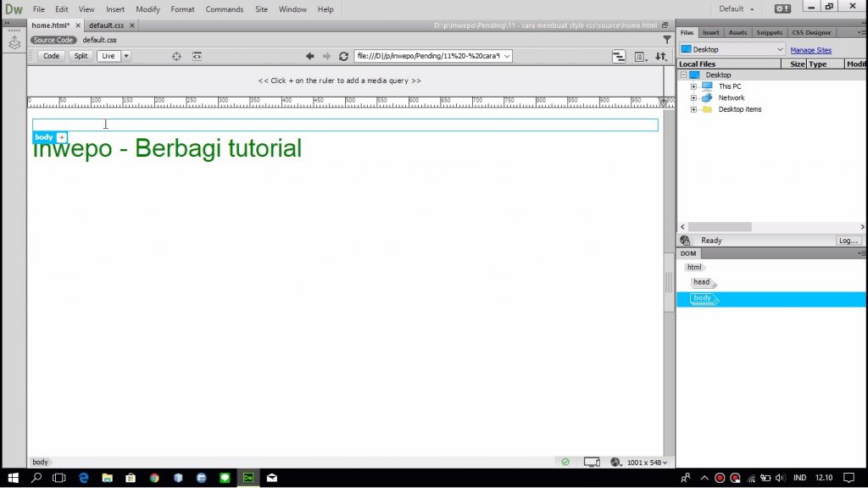868x488 pixels.
Task: Switch to Split view
Action: pos(81,57)
